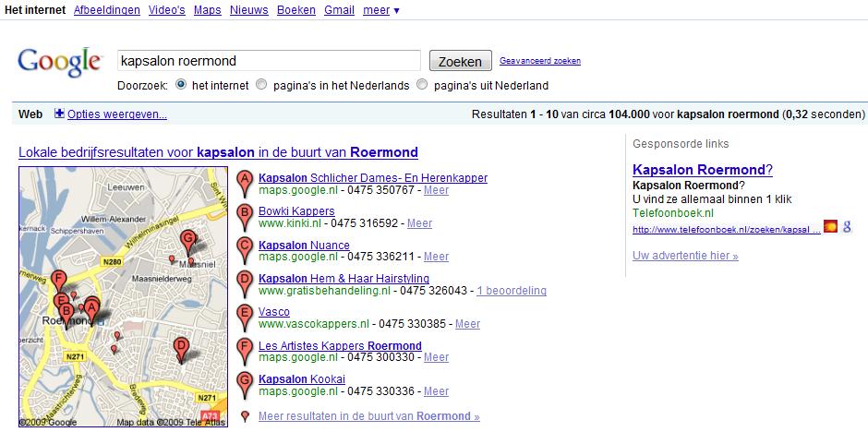Screen dimensions: 868x432
Task: Click the red marker G beside Kapsalon Kookai
Action: pos(245,386)
